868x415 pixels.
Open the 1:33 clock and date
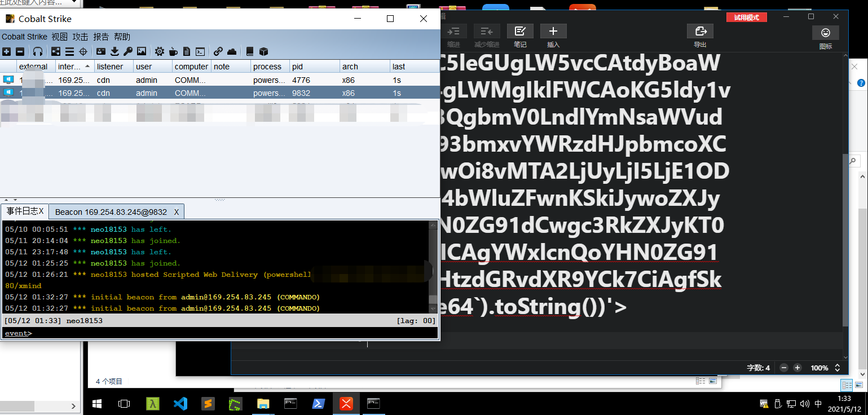pyautogui.click(x=844, y=404)
